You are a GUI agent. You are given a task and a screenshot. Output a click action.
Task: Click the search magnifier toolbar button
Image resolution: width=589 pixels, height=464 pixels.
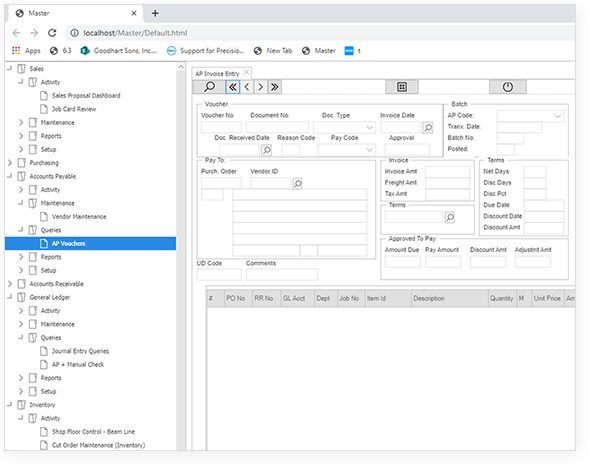(x=209, y=87)
